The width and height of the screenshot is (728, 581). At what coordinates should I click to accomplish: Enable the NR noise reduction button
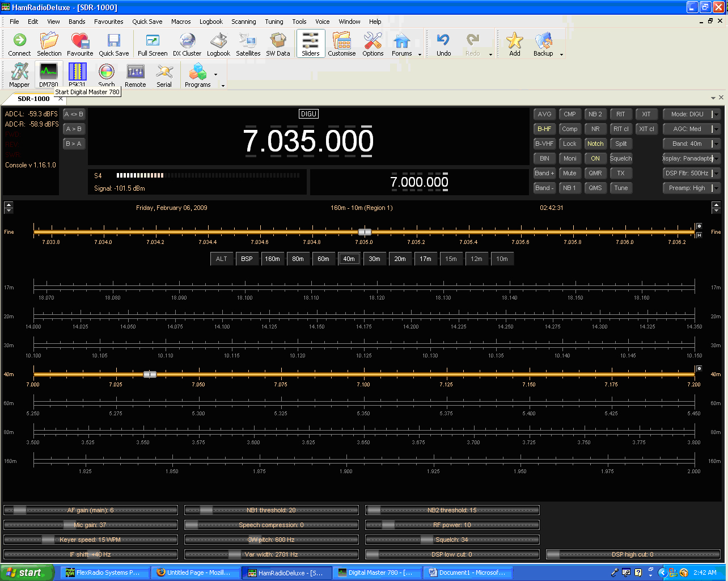pyautogui.click(x=595, y=129)
